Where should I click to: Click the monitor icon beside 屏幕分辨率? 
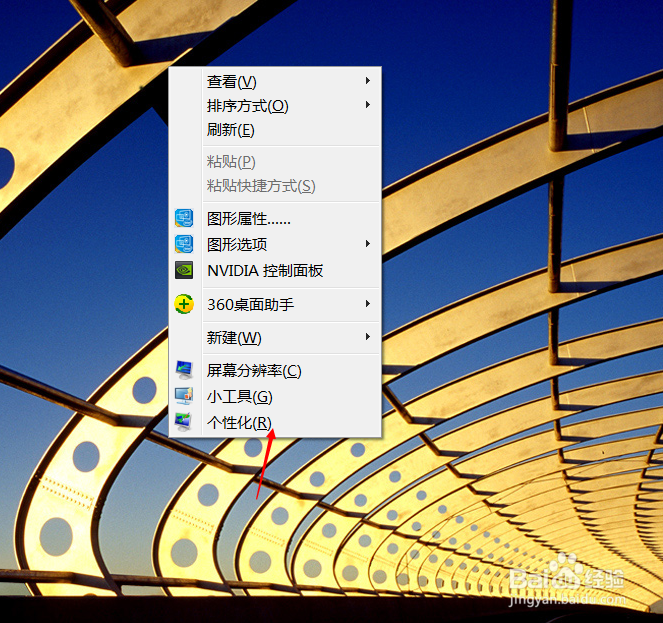[x=184, y=370]
